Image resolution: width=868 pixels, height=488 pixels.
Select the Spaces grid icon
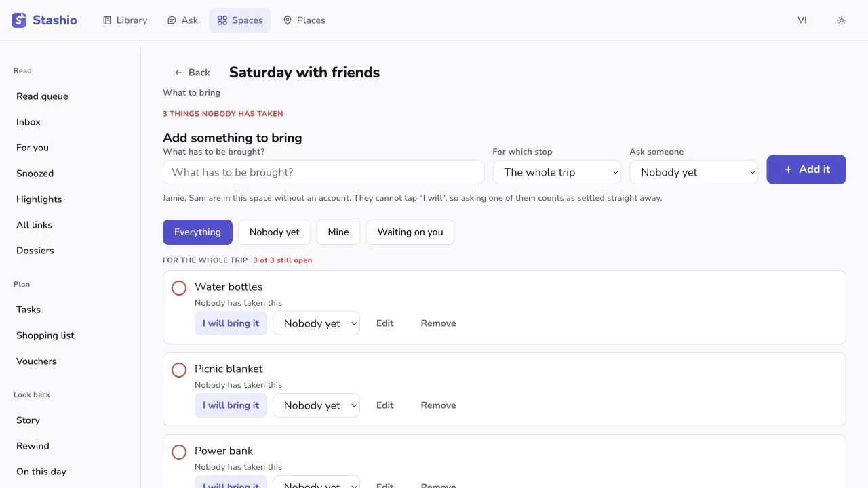(x=222, y=20)
